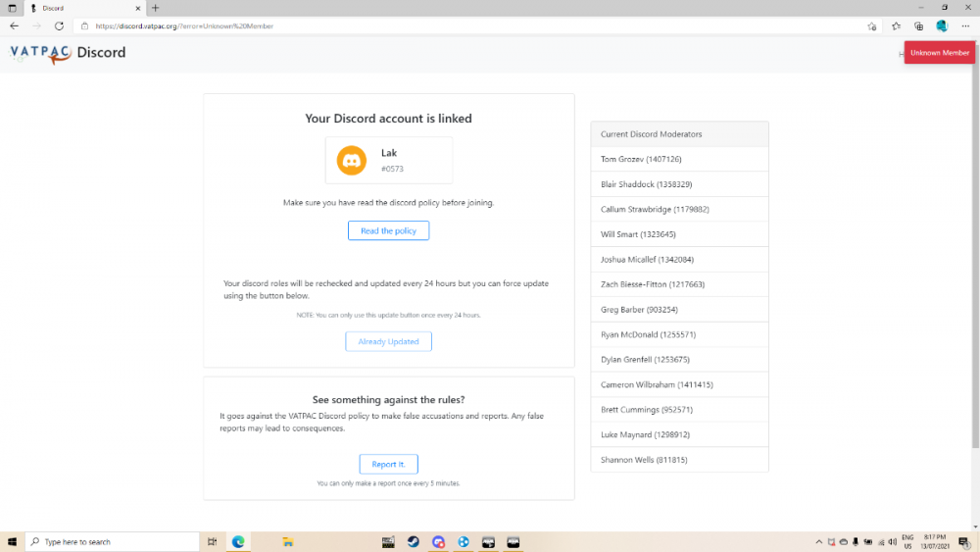Select moderator Cameron Wilbraham (1411415)
980x552 pixels.
point(679,384)
